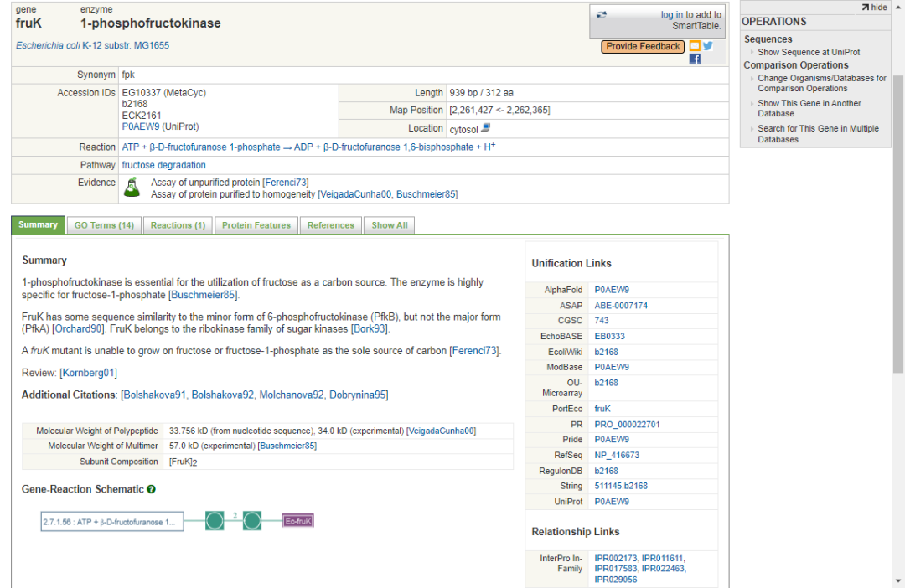This screenshot has width=905, height=588.
Task: Share page via Twitter icon
Action: click(708, 46)
